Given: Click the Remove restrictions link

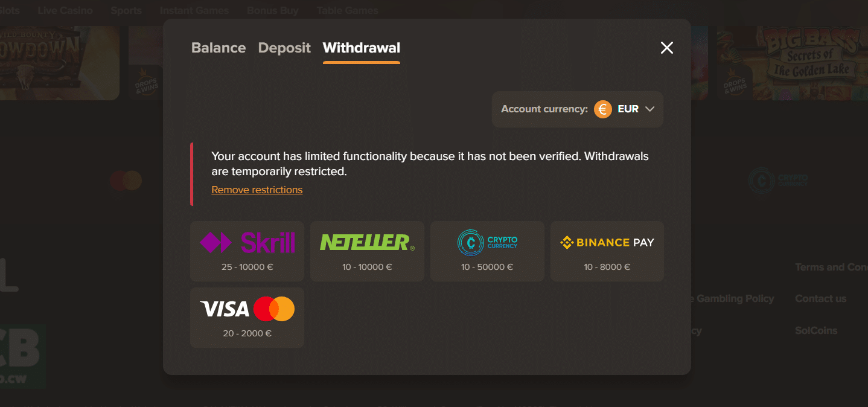Looking at the screenshot, I should click(257, 190).
